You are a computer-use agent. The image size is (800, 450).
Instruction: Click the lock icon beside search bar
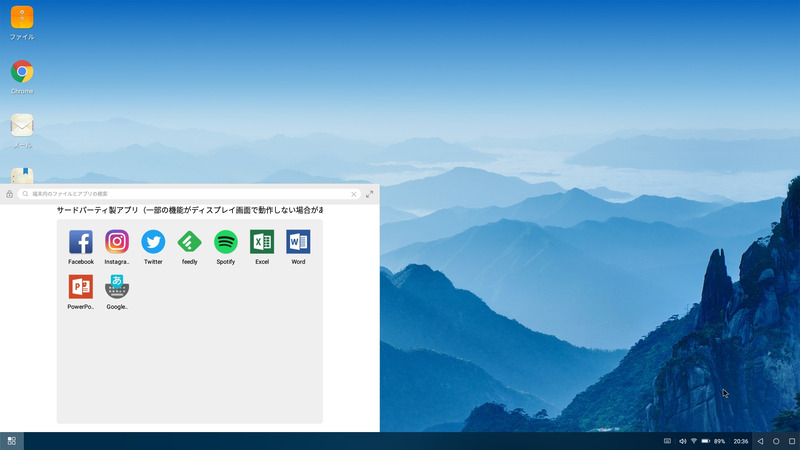point(9,194)
